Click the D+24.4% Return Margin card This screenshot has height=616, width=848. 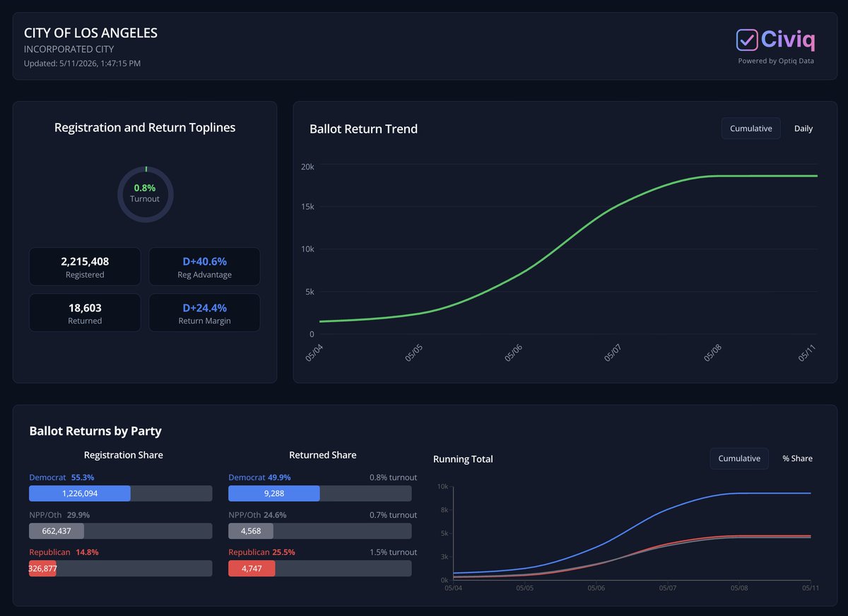pos(204,313)
